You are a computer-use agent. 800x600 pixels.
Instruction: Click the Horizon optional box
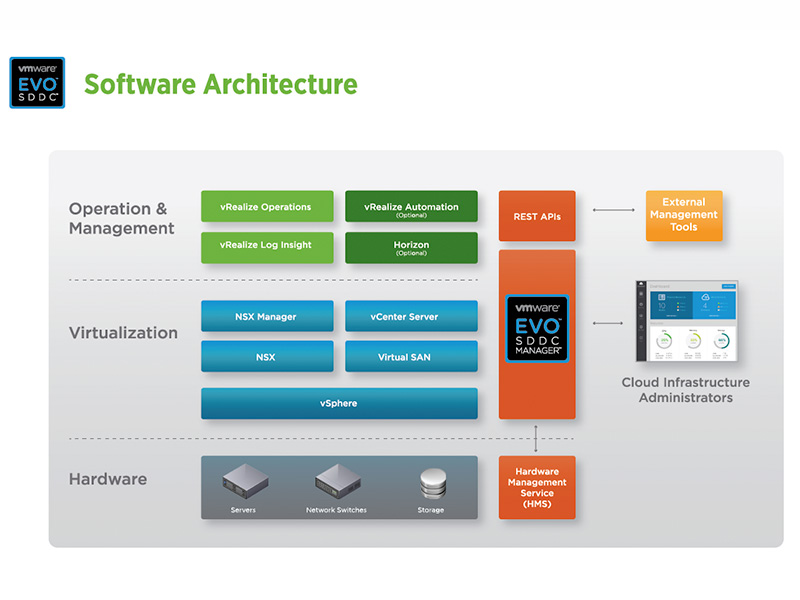pos(411,248)
